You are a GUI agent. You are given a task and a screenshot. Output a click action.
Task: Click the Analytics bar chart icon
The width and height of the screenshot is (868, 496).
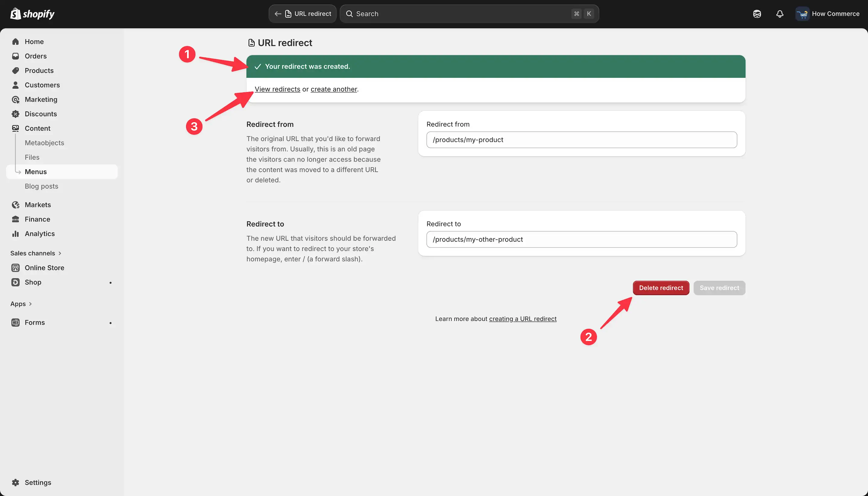coord(15,234)
